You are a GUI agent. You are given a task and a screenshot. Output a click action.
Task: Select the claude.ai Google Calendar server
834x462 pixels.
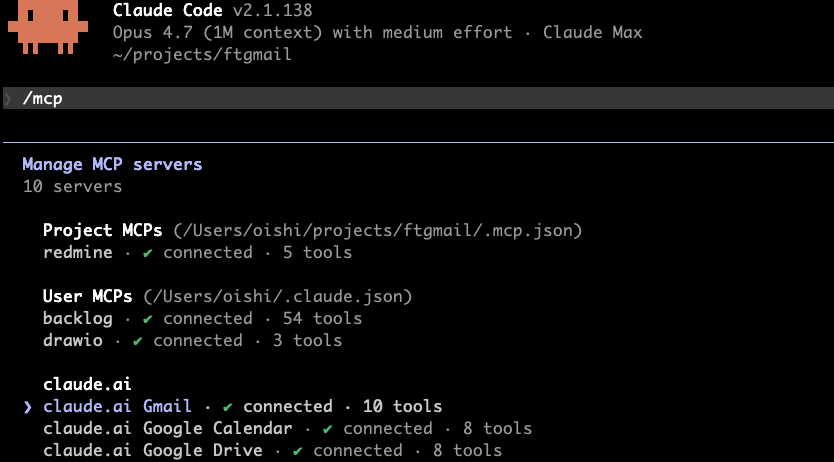pyautogui.click(x=287, y=429)
